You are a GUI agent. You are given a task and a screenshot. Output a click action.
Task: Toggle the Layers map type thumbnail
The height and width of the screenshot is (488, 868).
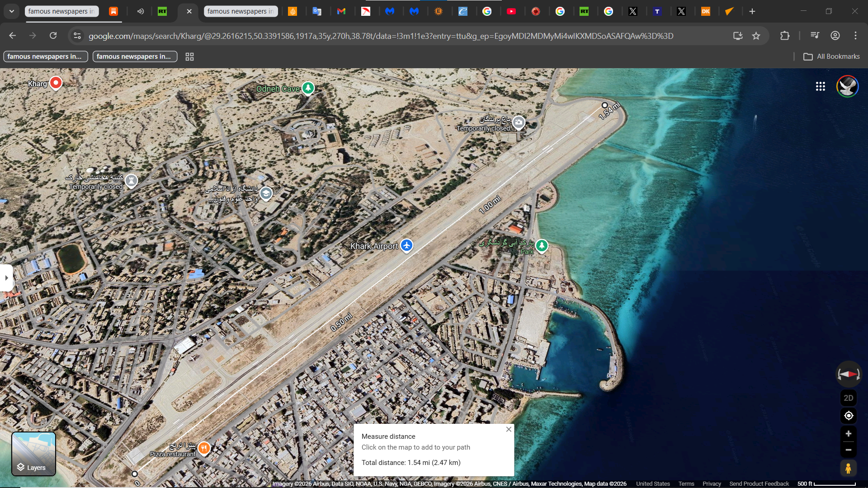pyautogui.click(x=33, y=454)
